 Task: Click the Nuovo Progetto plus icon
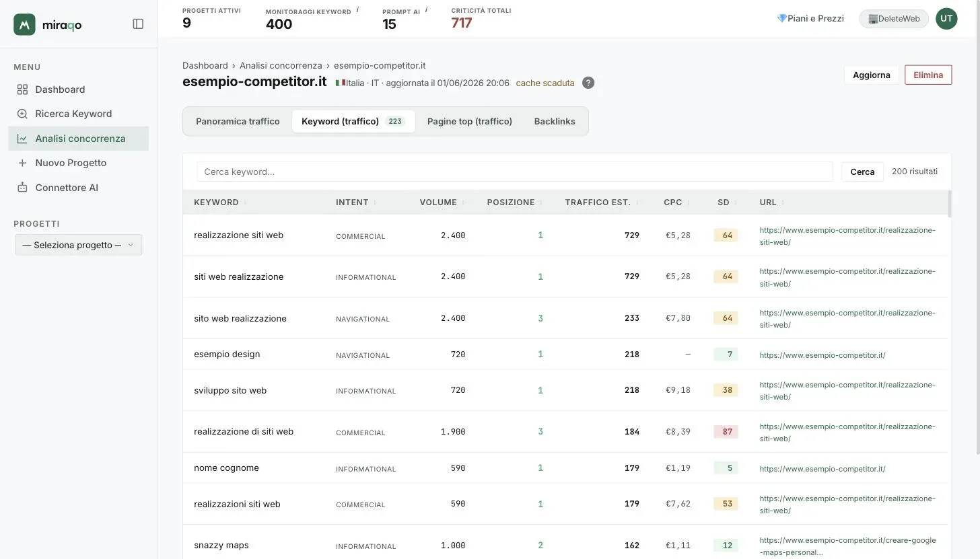click(x=22, y=163)
